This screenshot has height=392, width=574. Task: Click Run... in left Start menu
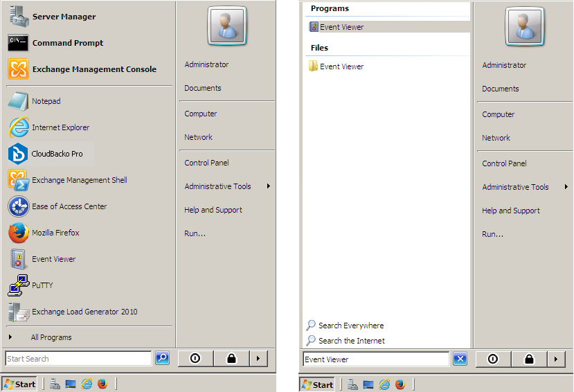(x=195, y=233)
